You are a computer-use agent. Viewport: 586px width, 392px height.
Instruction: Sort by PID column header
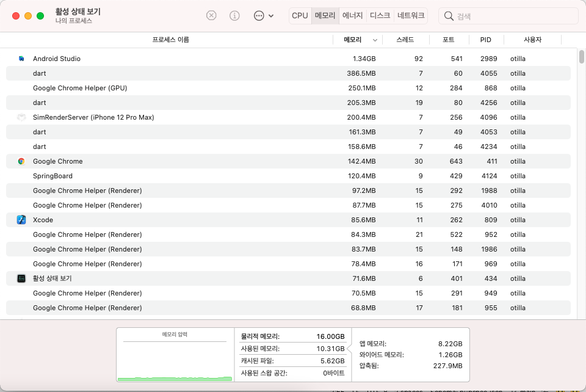pyautogui.click(x=486, y=40)
